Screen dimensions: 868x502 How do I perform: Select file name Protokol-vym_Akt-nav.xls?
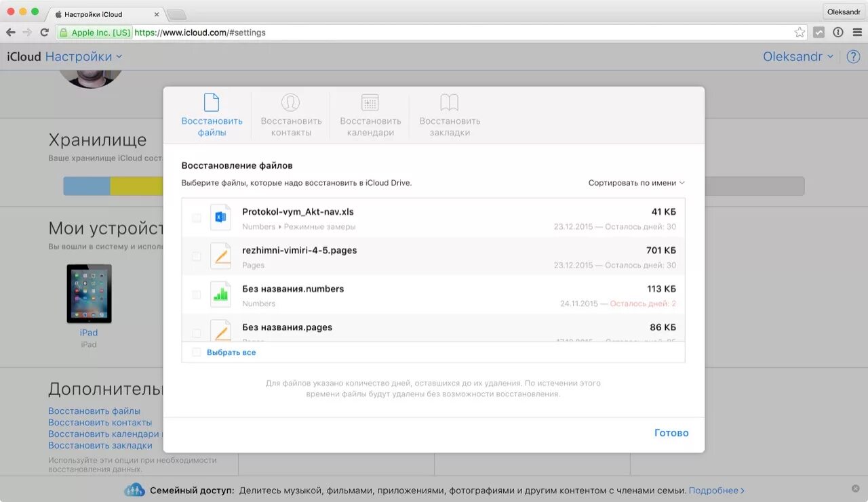click(298, 211)
